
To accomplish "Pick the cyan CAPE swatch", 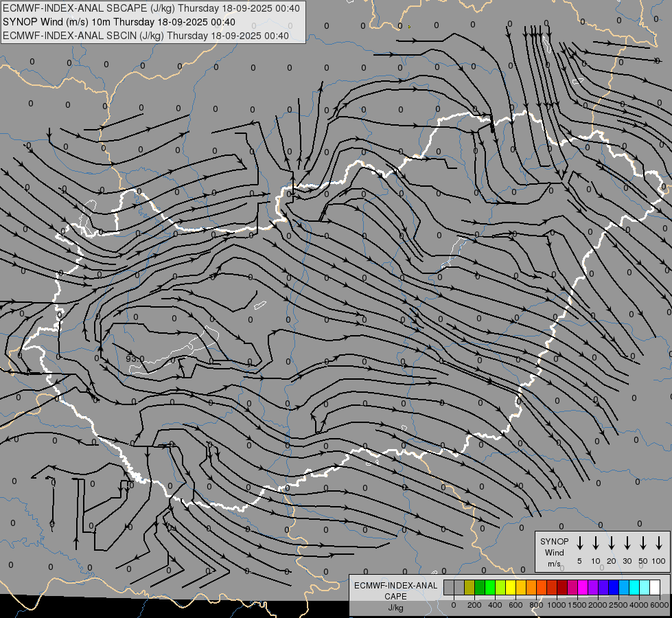I will pos(635,587).
